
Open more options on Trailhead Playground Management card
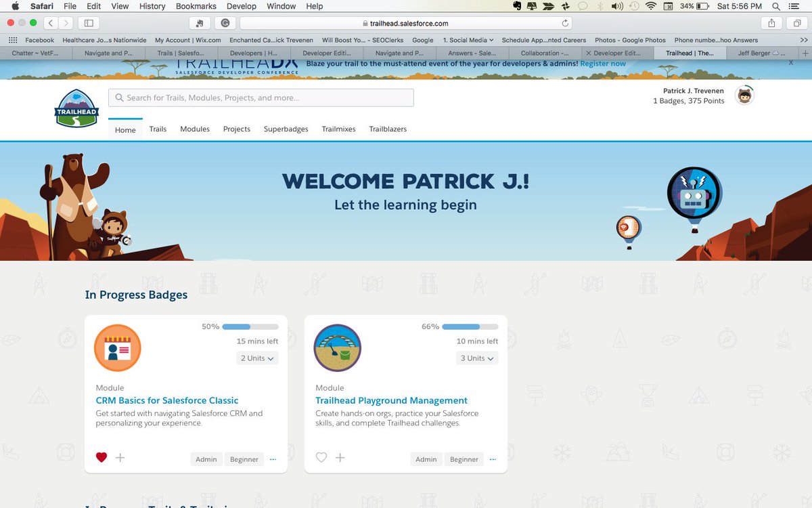tap(493, 459)
